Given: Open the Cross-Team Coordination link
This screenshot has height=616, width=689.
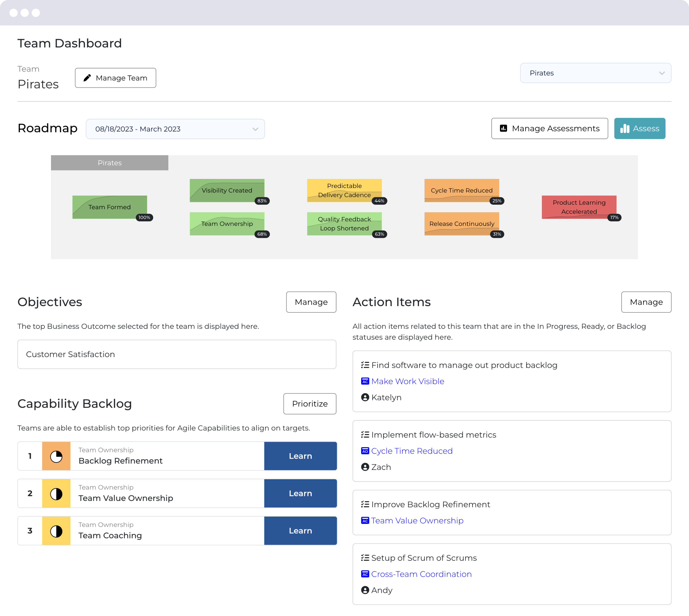Looking at the screenshot, I should click(x=421, y=574).
